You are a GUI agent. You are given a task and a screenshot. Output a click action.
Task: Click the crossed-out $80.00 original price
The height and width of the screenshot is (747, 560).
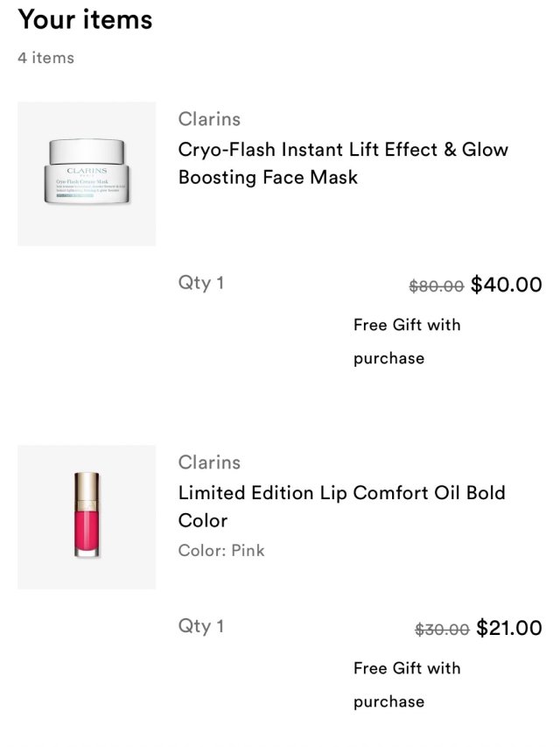coord(437,285)
